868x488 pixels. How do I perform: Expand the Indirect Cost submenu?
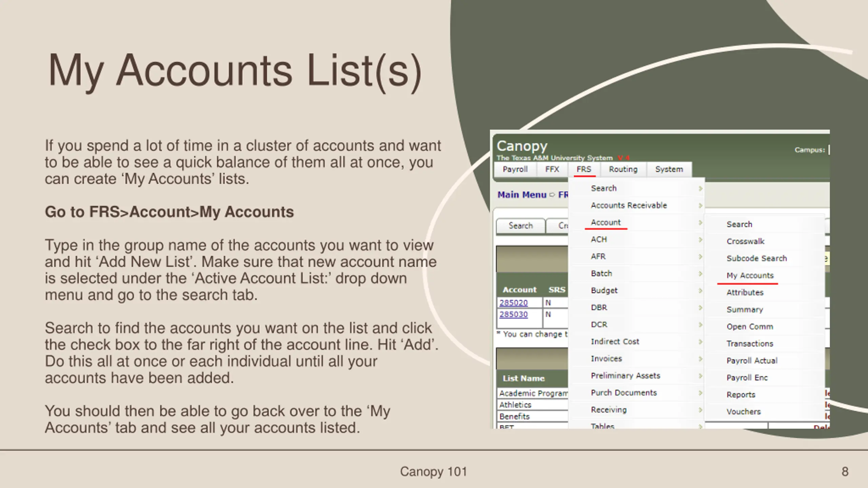pos(637,342)
